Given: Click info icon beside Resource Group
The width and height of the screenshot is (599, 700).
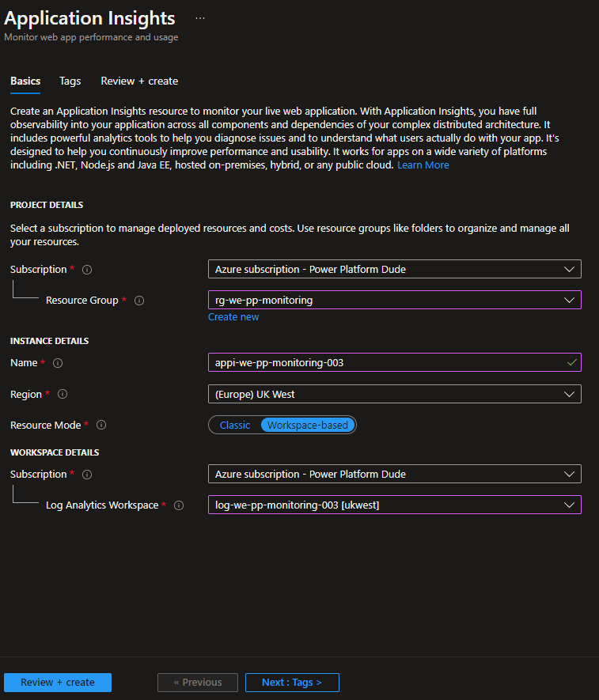Looking at the screenshot, I should point(139,301).
